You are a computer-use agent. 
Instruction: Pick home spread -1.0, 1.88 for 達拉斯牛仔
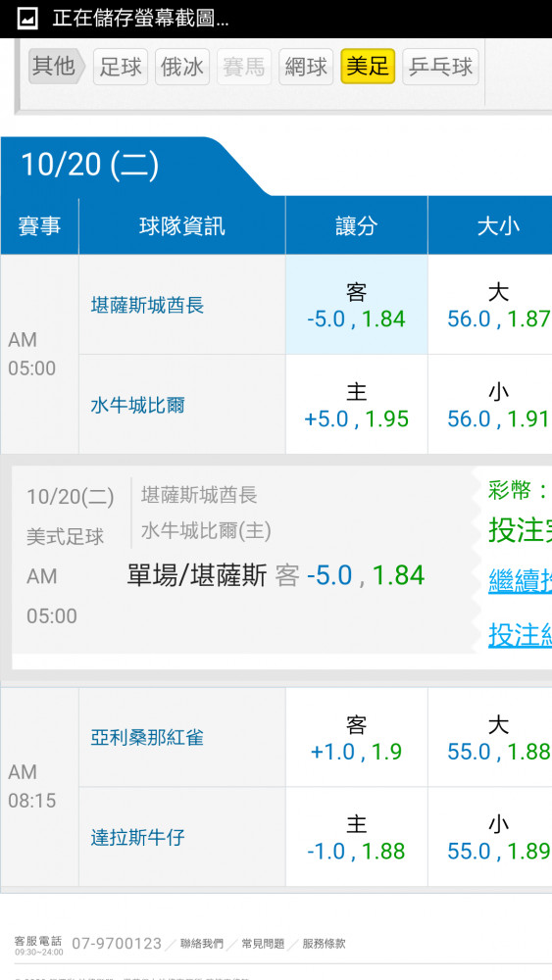(x=356, y=837)
